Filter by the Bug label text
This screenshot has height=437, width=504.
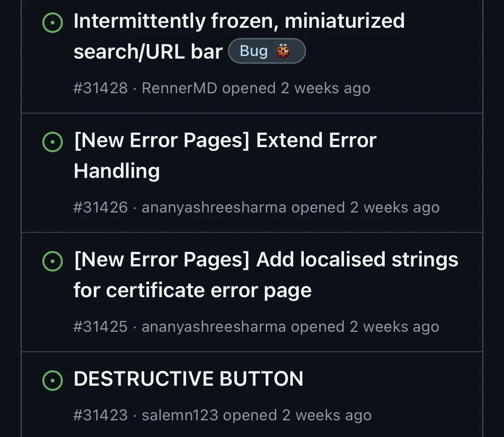(x=254, y=51)
